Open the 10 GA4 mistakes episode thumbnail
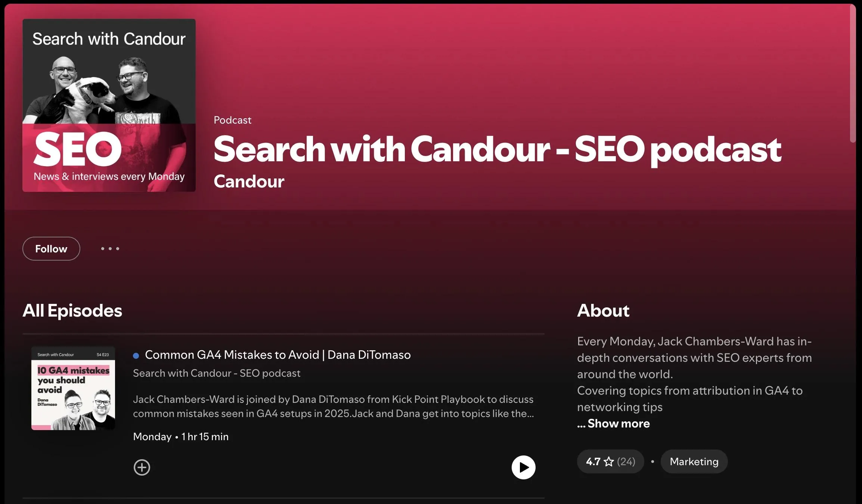862x504 pixels. pos(73,388)
